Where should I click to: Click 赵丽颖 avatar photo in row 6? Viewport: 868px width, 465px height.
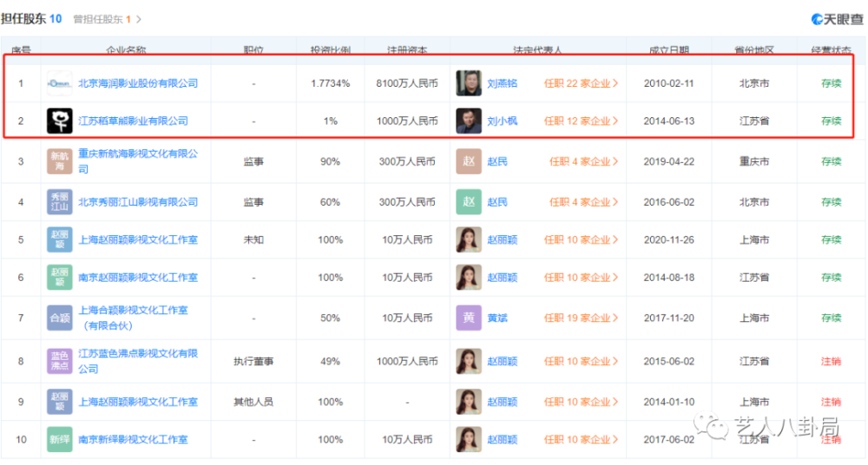(469, 278)
